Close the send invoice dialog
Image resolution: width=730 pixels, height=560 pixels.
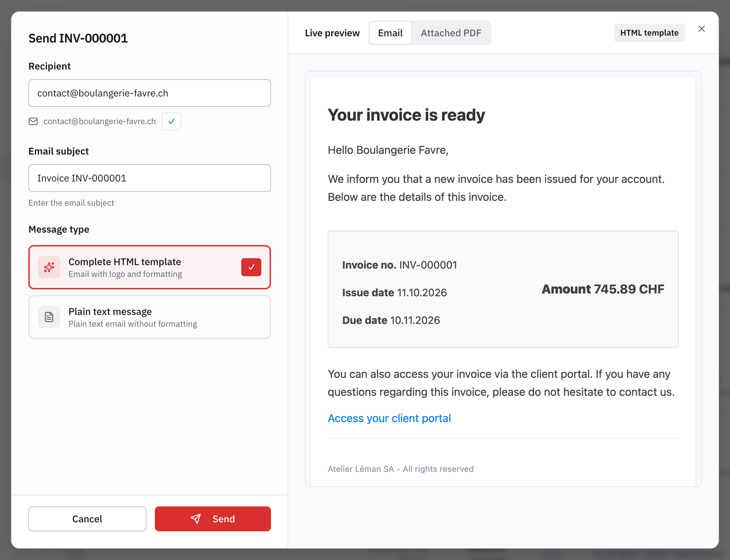[x=701, y=29]
